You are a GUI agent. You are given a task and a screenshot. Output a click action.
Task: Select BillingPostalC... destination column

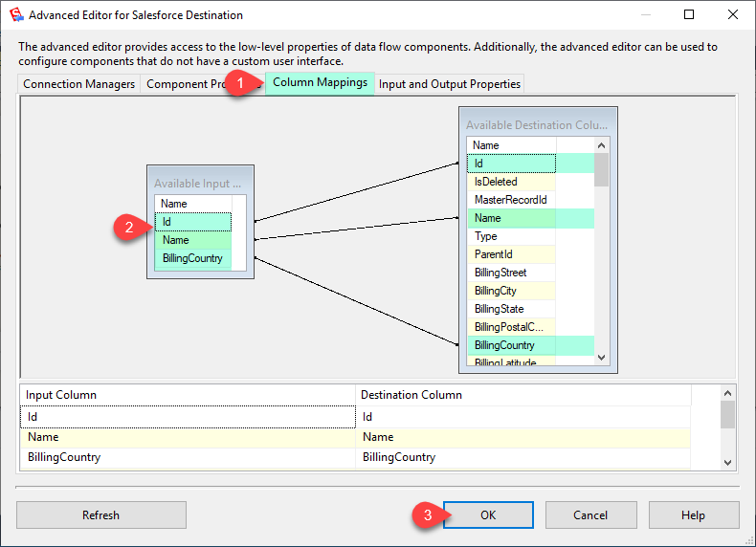pyautogui.click(x=511, y=327)
